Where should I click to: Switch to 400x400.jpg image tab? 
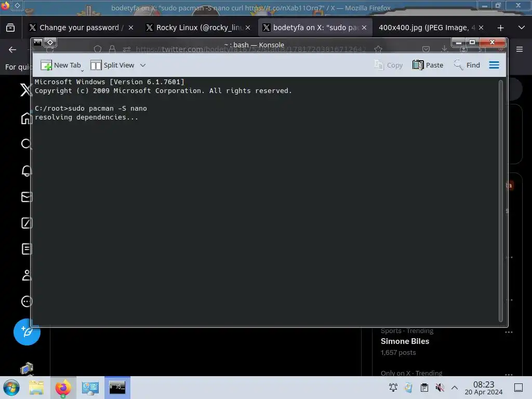click(x=427, y=28)
